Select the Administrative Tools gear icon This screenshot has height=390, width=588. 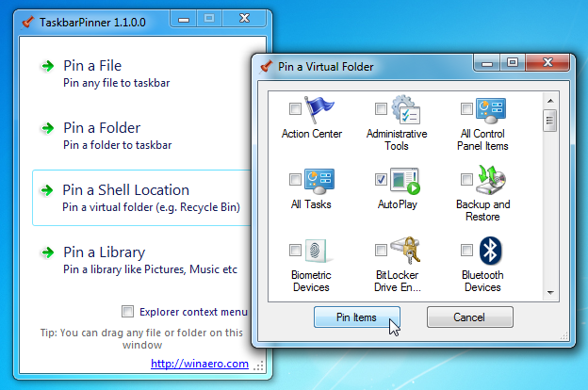[x=405, y=109]
